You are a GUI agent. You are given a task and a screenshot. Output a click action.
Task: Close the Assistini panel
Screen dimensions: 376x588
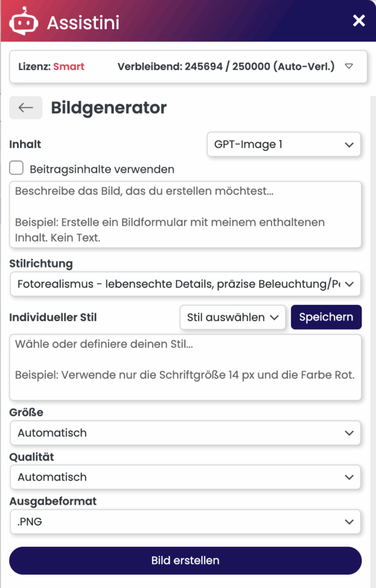[359, 21]
